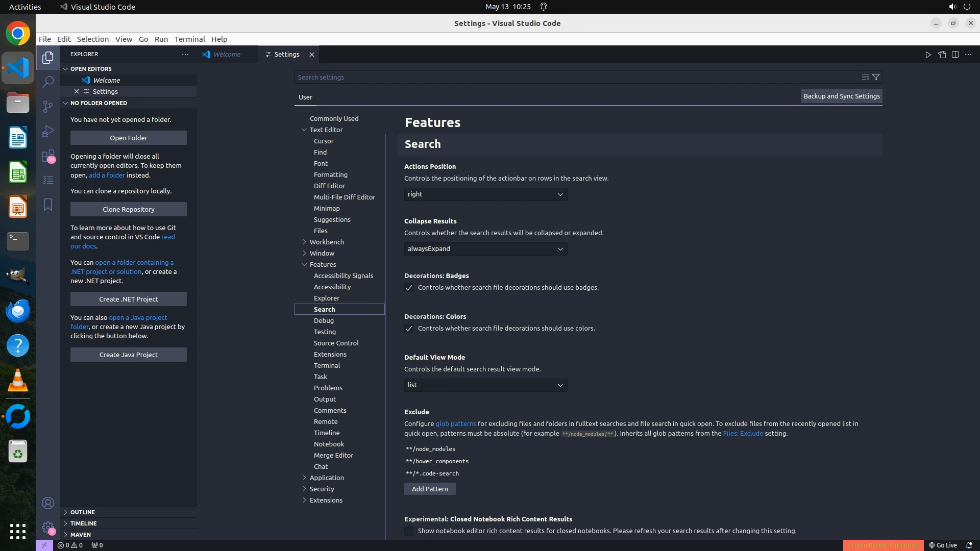
Task: Switch to the Welcome tab
Action: click(227, 55)
